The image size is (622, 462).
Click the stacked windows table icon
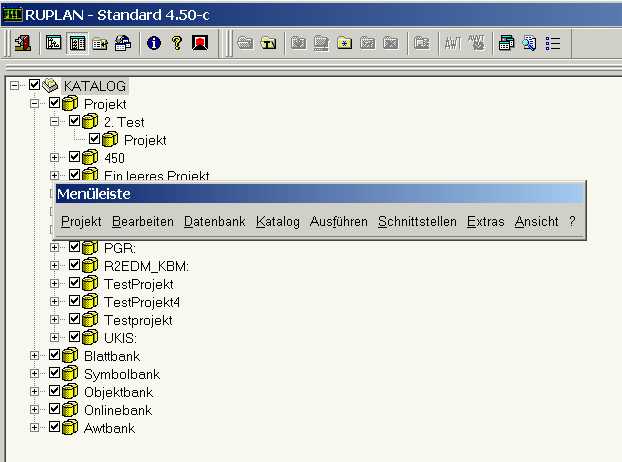coord(506,43)
